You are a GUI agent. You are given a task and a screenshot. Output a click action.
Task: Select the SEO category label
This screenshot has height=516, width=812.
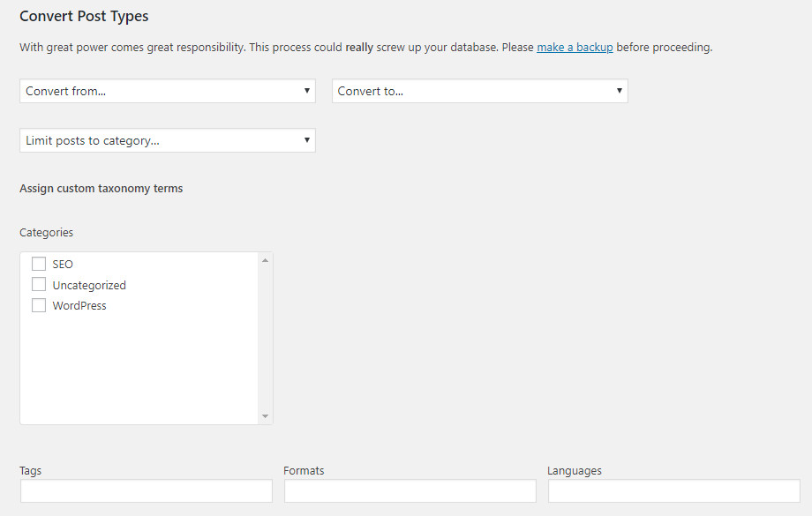[63, 265]
